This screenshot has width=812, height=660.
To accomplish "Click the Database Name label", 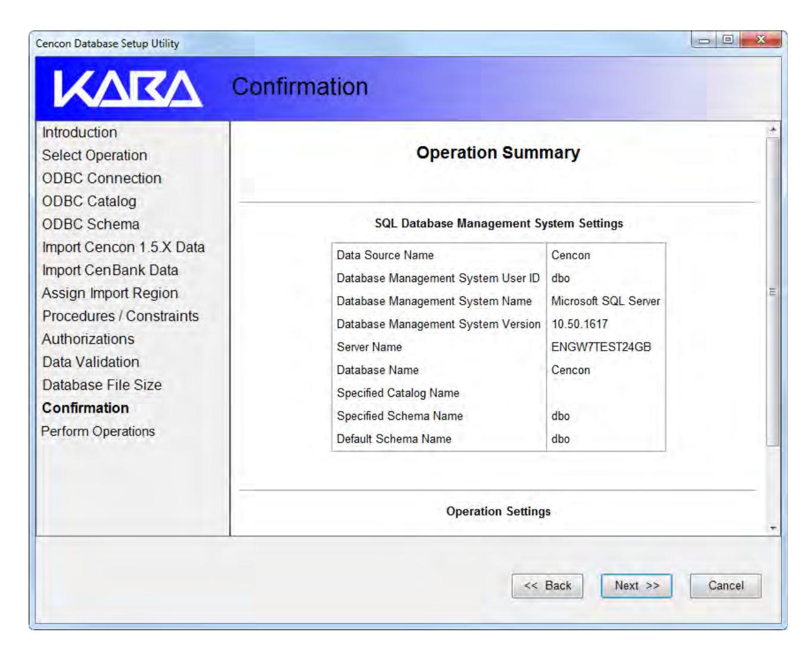I will (x=377, y=370).
